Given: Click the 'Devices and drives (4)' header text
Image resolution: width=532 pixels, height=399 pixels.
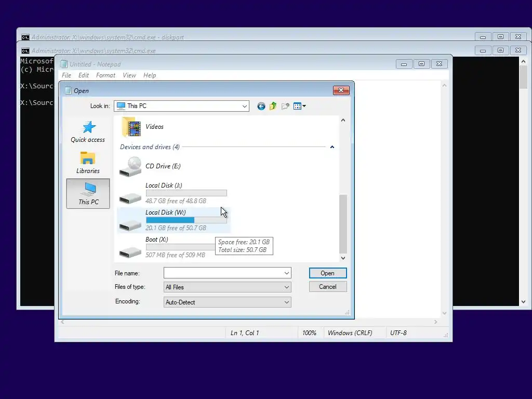Looking at the screenshot, I should pyautogui.click(x=150, y=147).
